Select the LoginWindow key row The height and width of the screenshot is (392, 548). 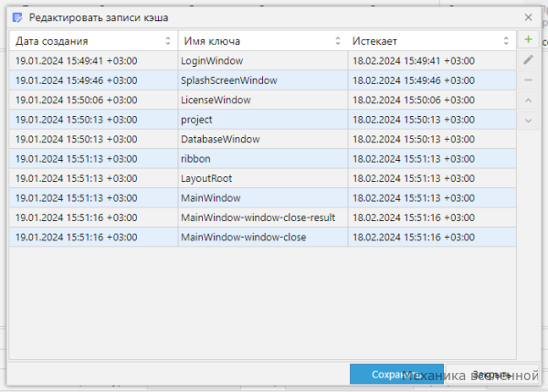[262, 61]
